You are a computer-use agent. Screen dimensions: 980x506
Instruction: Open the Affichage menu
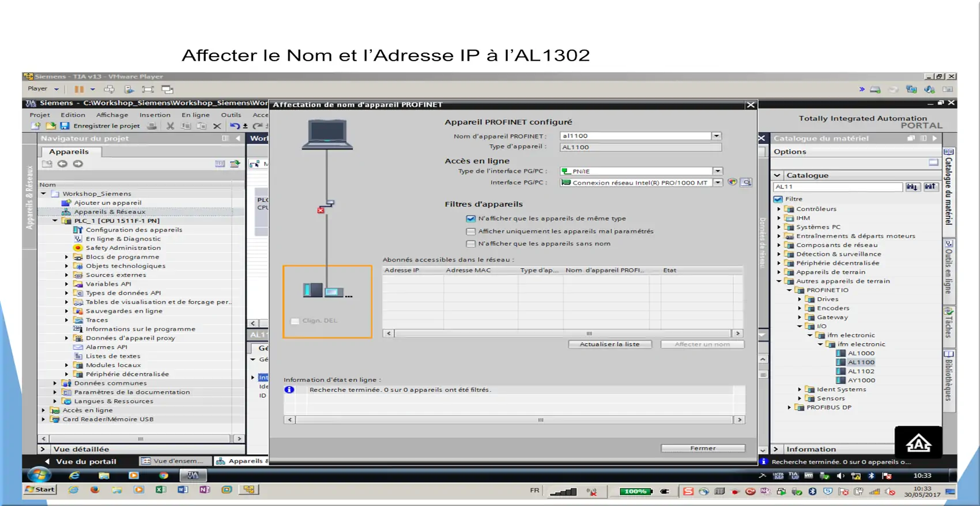112,115
